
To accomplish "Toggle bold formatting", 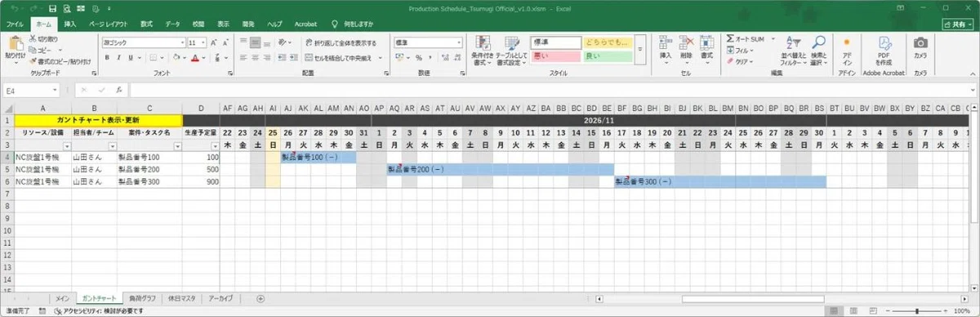I will 106,57.
